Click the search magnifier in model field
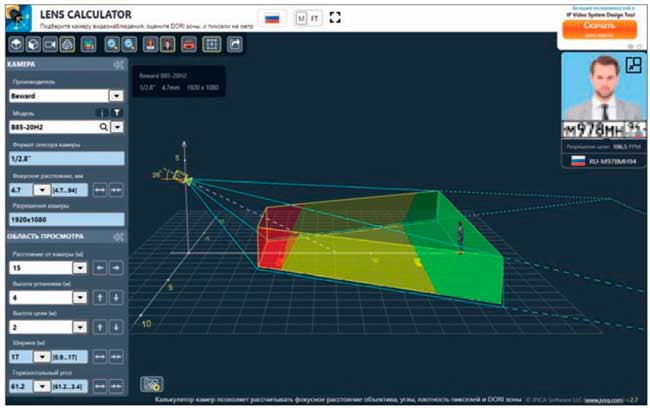Image resolution: width=650 pixels, height=408 pixels. (104, 127)
